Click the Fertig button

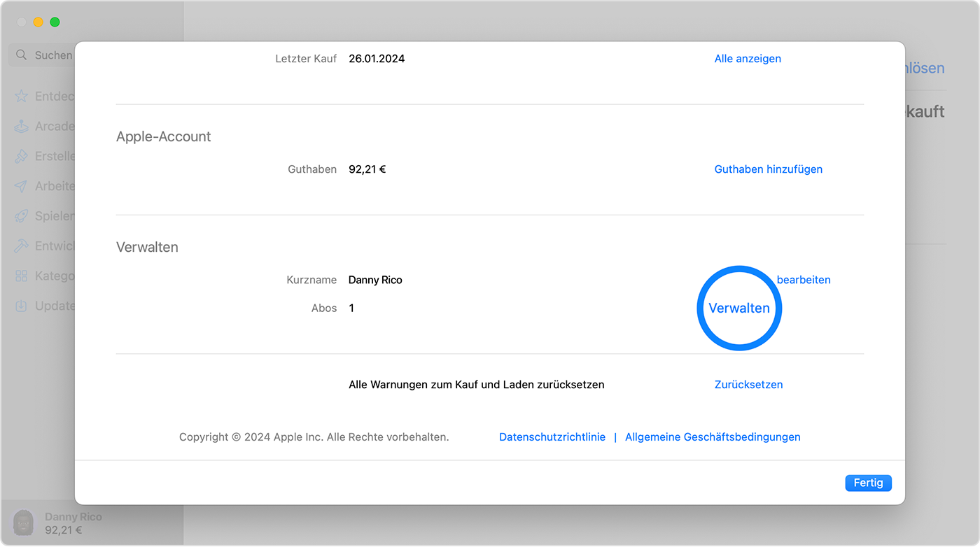[868, 483]
